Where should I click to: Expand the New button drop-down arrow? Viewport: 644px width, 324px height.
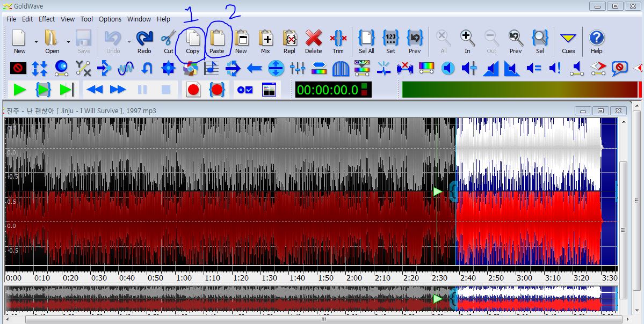tap(36, 41)
